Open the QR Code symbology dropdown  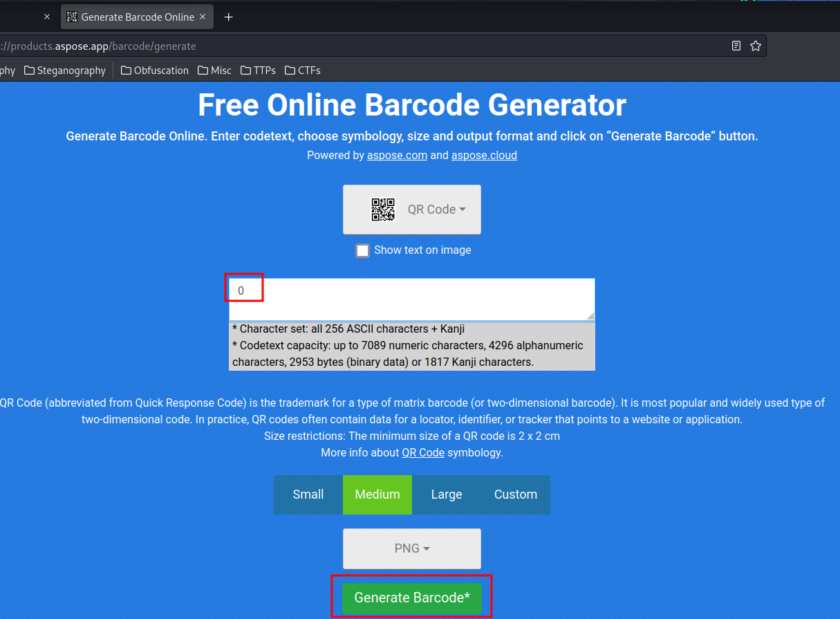412,210
